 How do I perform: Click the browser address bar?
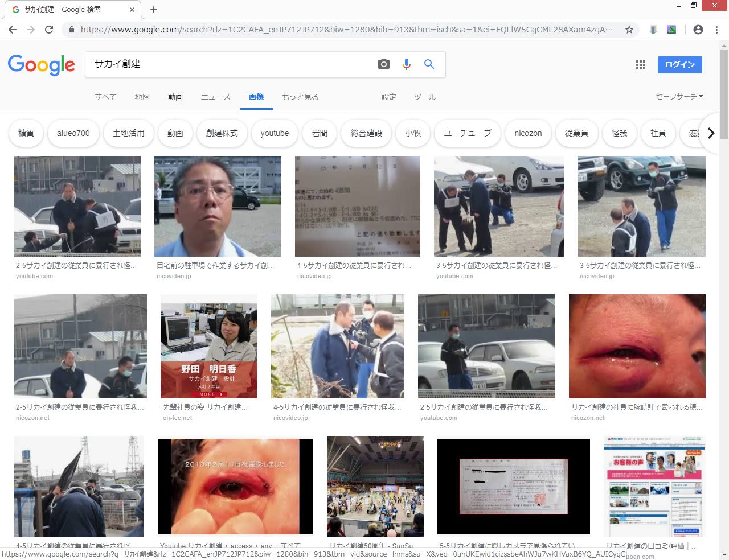tap(346, 30)
